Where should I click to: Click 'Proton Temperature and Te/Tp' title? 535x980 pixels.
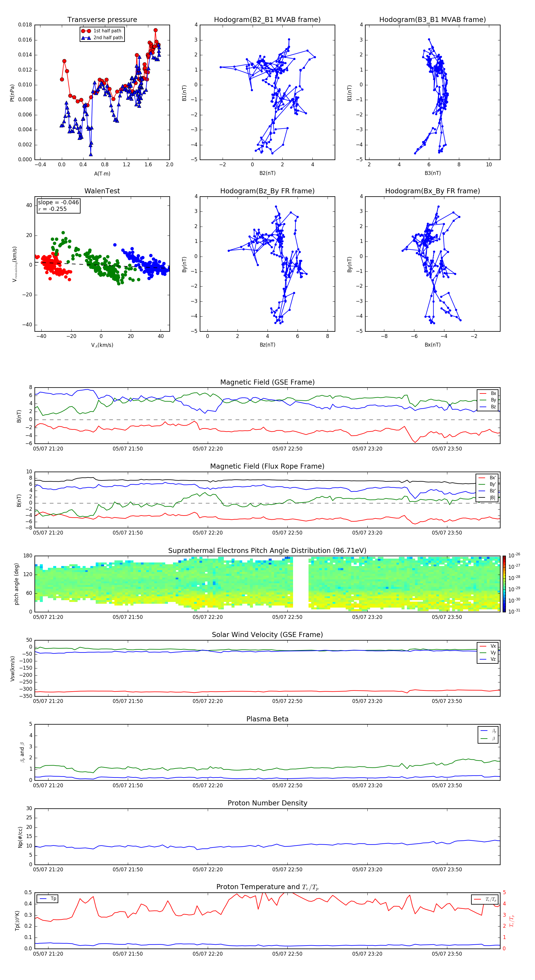[267, 887]
